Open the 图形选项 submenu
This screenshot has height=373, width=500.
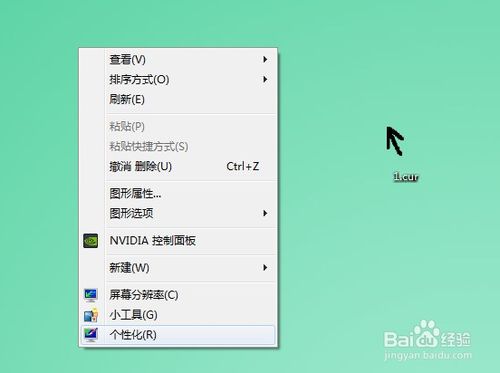pos(178,213)
